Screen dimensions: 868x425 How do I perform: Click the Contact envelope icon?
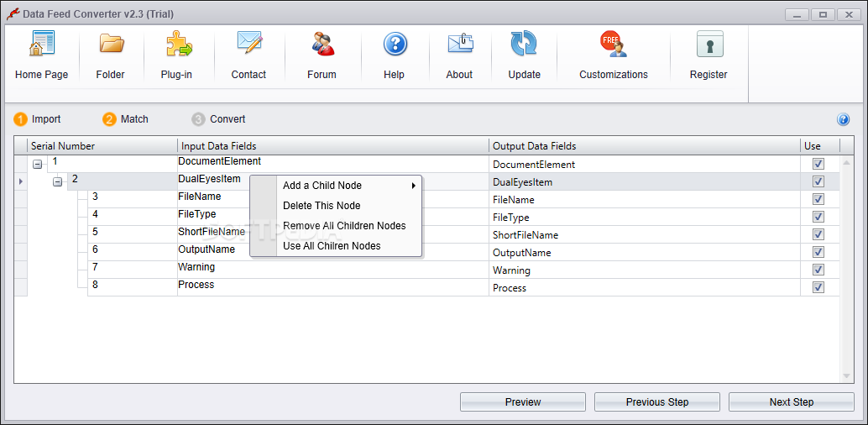(249, 43)
